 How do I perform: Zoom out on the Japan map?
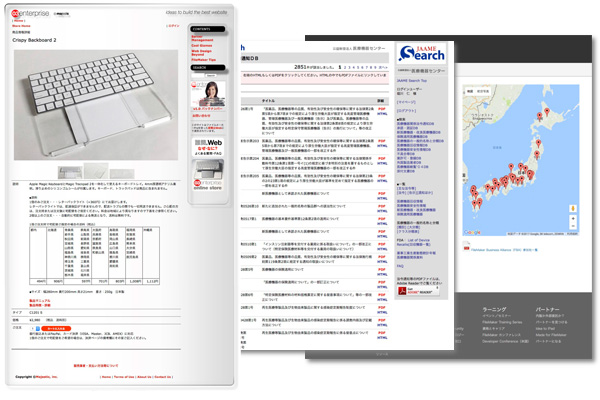pos(573,226)
